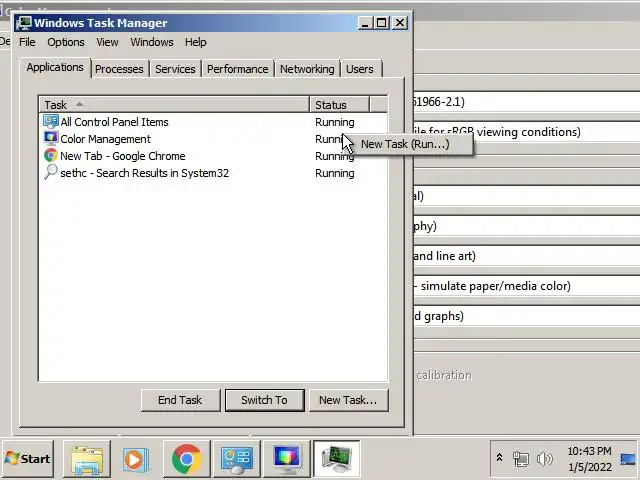Close the Task Manager window
Viewport: 640px width, 480px height.
click(400, 23)
